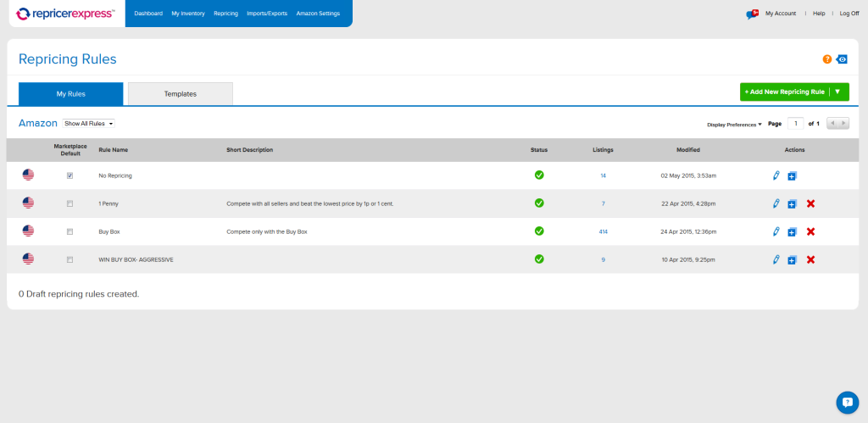868x423 pixels.
Task: Select the Buy Box rule name
Action: click(x=109, y=232)
